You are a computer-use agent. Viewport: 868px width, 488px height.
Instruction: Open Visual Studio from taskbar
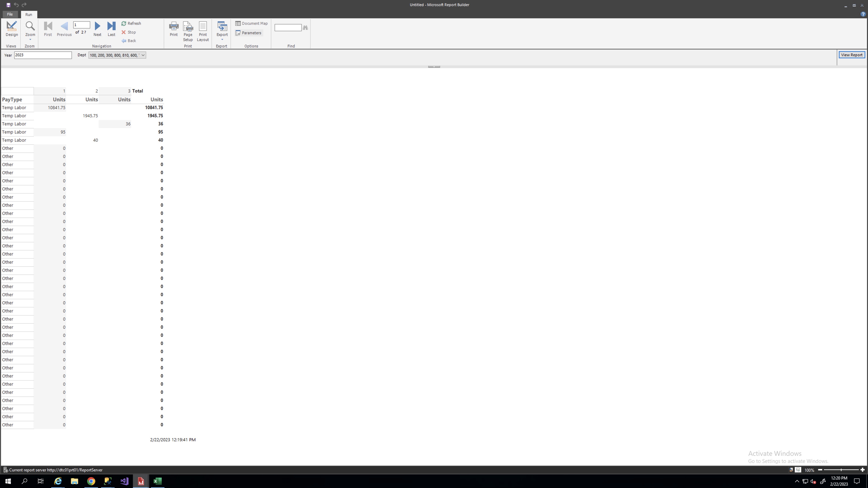124,481
